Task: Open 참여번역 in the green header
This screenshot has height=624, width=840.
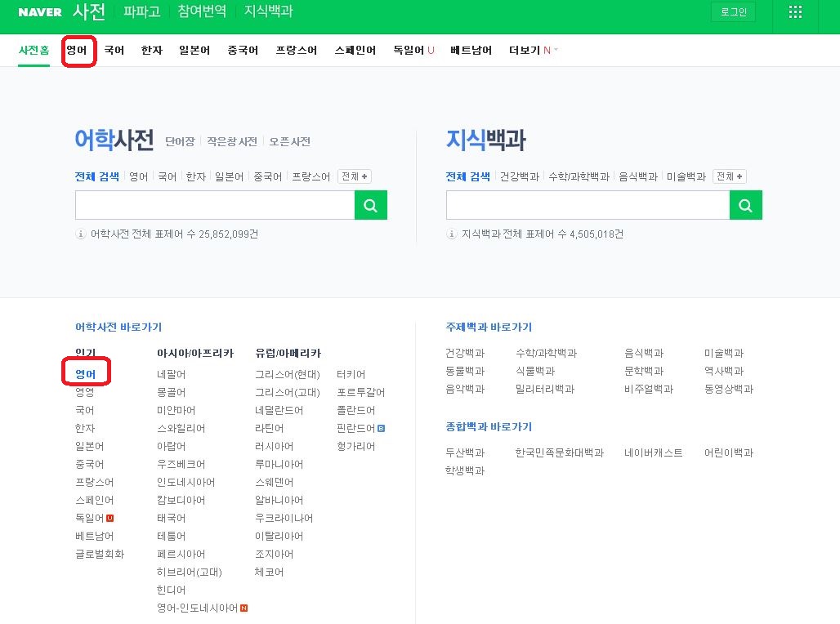Action: point(202,11)
